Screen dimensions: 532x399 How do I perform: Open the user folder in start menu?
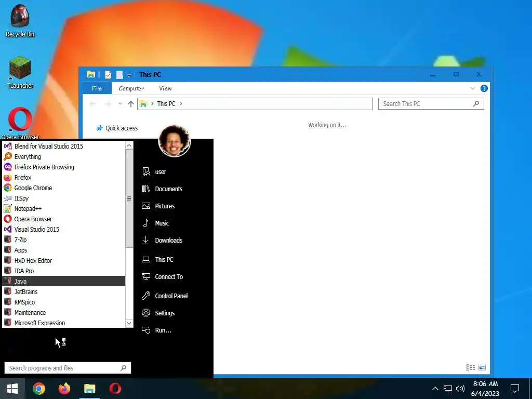point(175,171)
